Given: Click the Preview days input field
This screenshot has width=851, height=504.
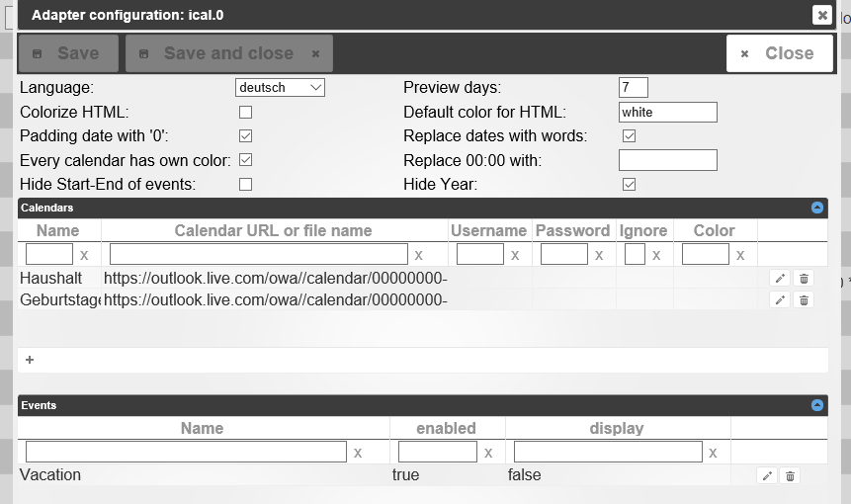Looking at the screenshot, I should 633,88.
